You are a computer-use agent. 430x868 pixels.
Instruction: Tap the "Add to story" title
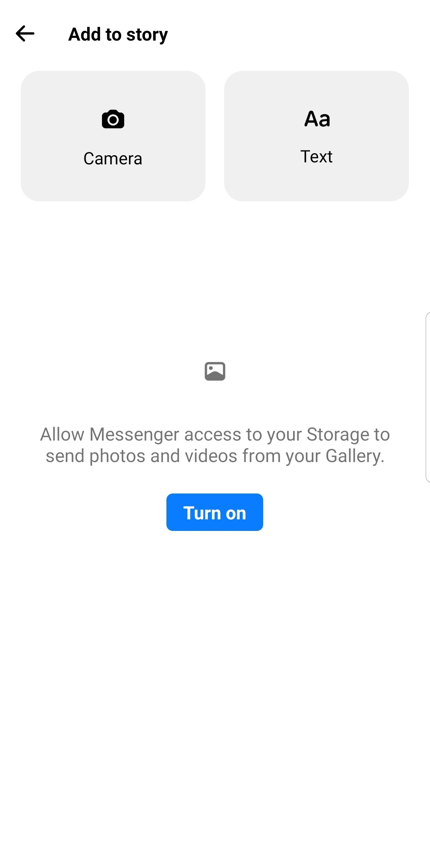118,35
